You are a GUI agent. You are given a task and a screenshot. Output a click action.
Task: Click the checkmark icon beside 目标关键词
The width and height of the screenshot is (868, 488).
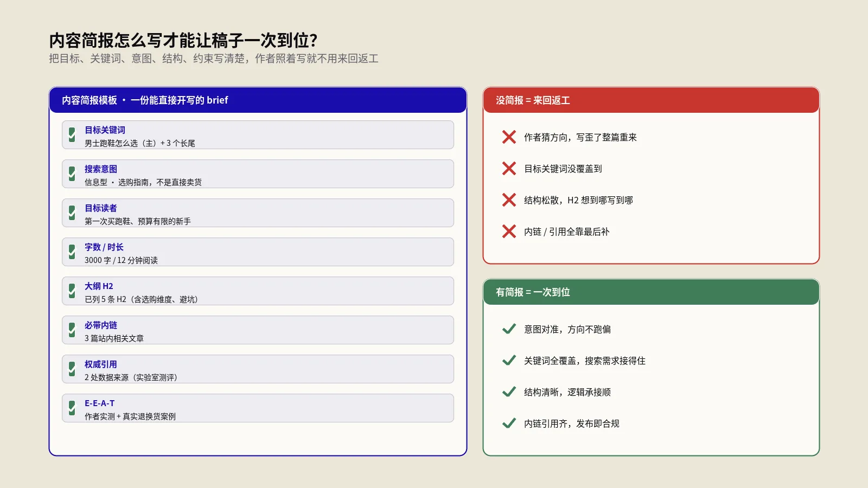[x=72, y=134]
